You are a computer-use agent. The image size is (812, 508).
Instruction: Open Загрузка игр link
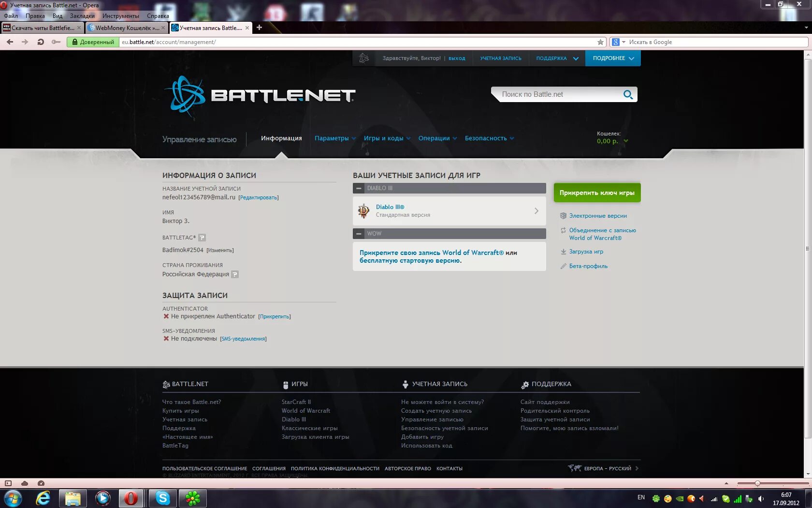(586, 252)
